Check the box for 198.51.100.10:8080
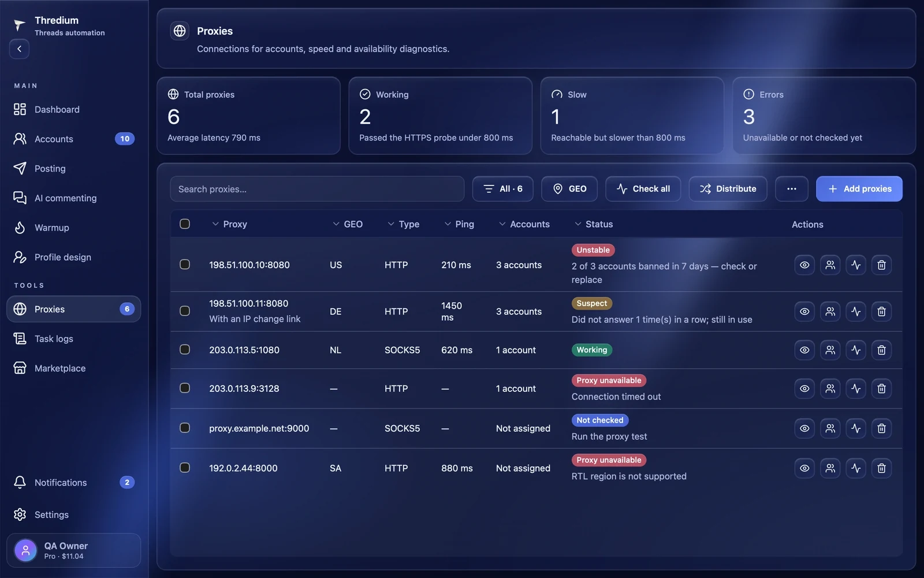 (185, 264)
